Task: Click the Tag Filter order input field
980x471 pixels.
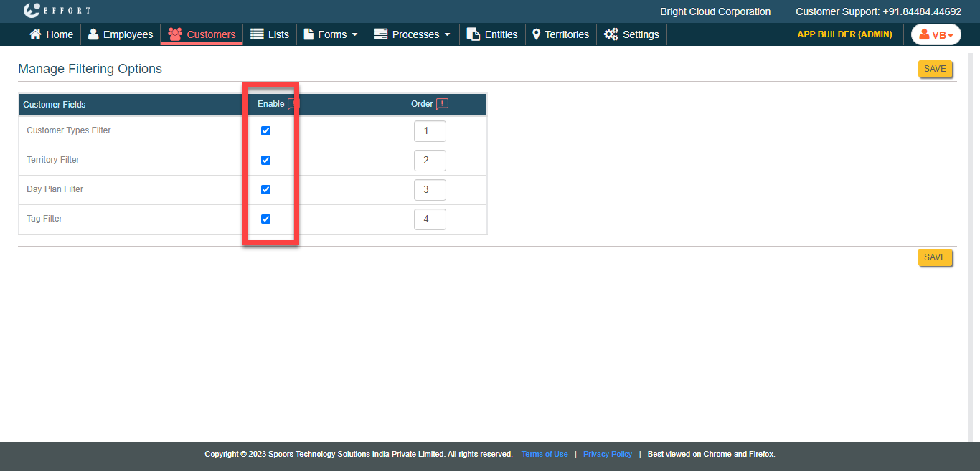Action: coord(430,219)
